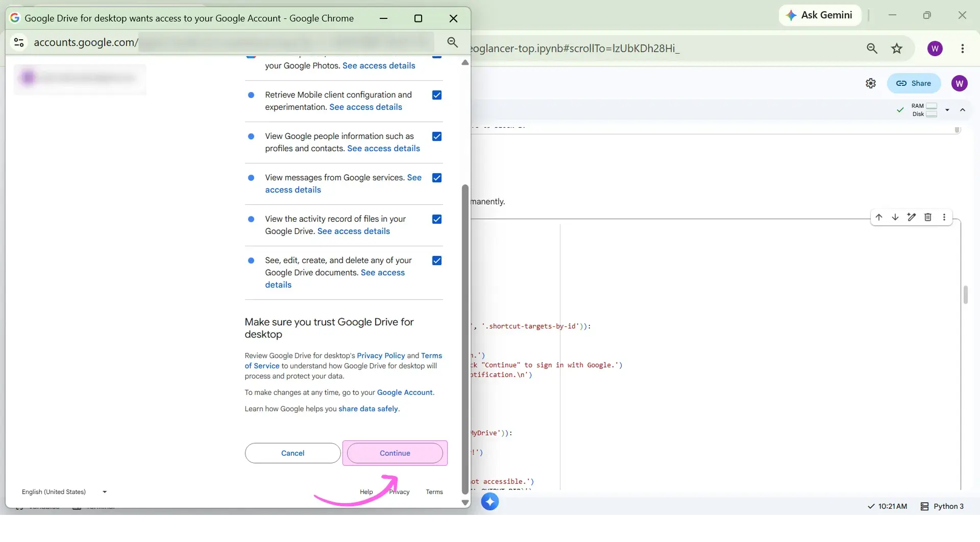Open the Google Account link
This screenshot has width=980, height=542.
tap(405, 392)
